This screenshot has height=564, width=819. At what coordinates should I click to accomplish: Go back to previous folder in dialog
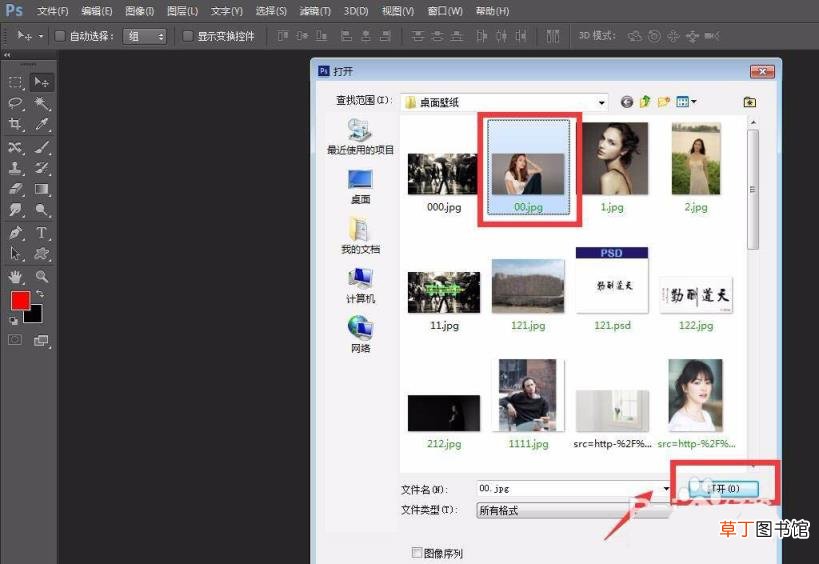point(627,102)
